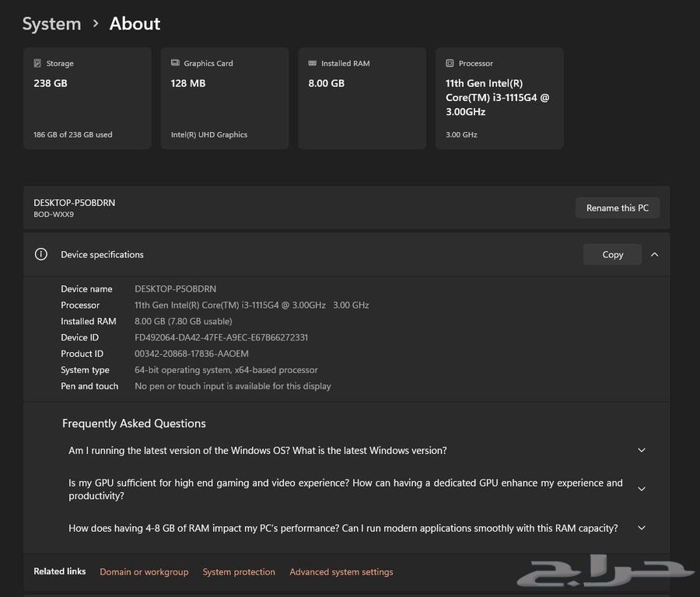Copy the device specifications
This screenshot has width=700, height=597.
pyautogui.click(x=612, y=254)
